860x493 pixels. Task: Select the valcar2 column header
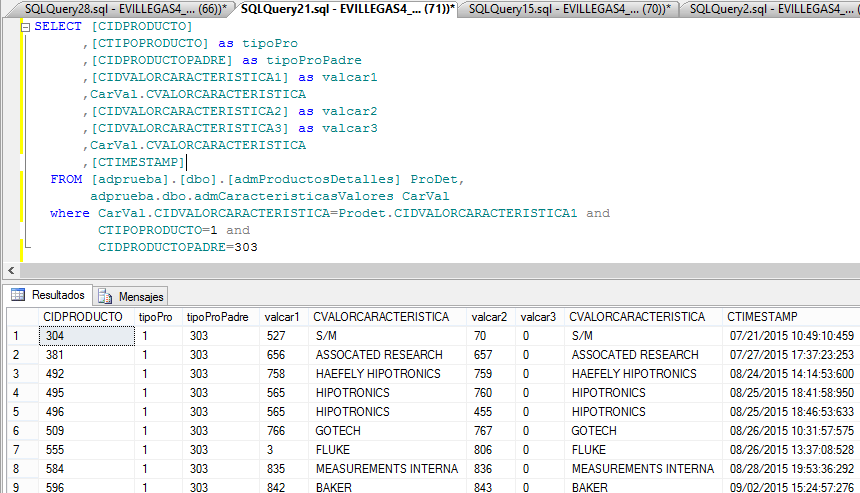point(489,316)
